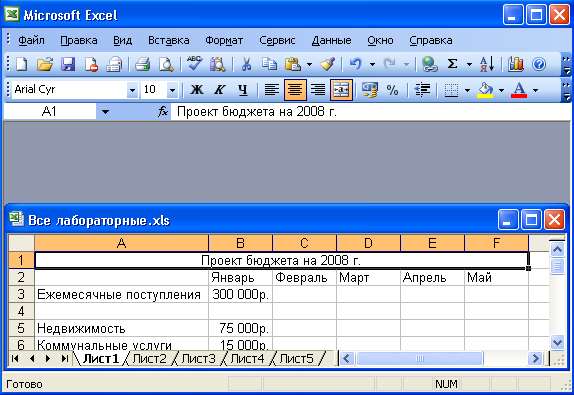Click the Redo arrow icon
The width and height of the screenshot is (574, 395).
pyautogui.click(x=390, y=64)
